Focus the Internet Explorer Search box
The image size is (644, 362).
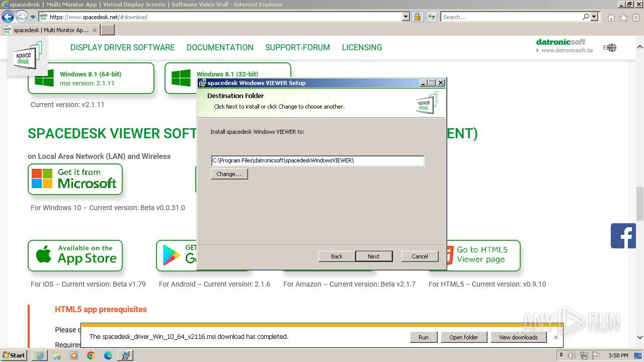click(x=511, y=17)
